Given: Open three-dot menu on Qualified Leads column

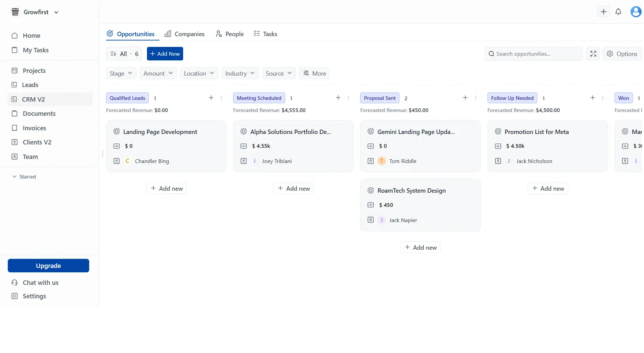Looking at the screenshot, I should tap(221, 98).
